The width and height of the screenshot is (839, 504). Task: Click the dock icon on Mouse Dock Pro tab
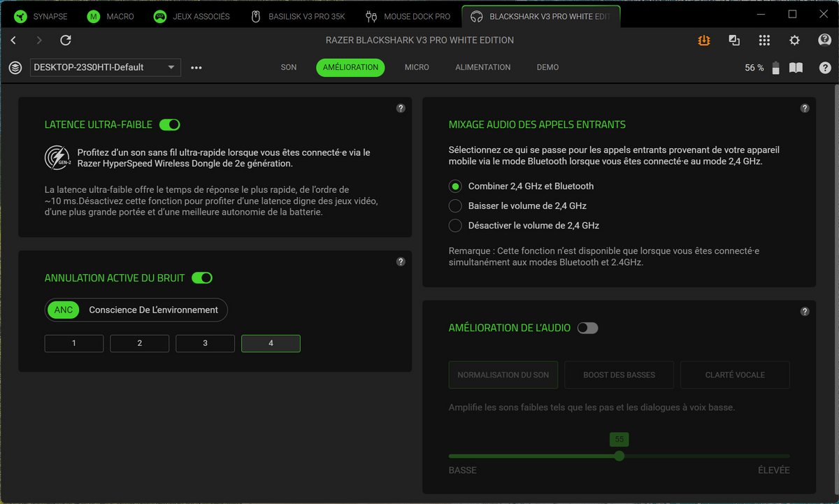371,16
